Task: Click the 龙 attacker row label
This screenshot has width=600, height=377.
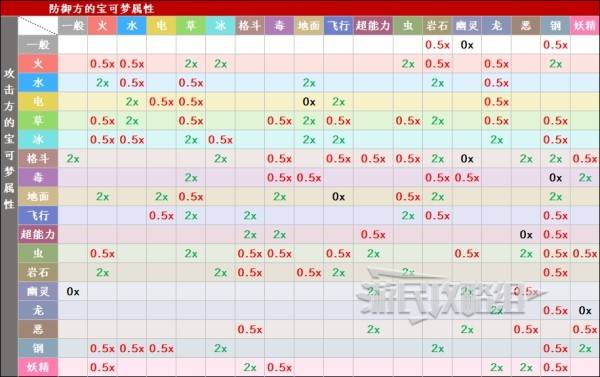Action: [38, 310]
